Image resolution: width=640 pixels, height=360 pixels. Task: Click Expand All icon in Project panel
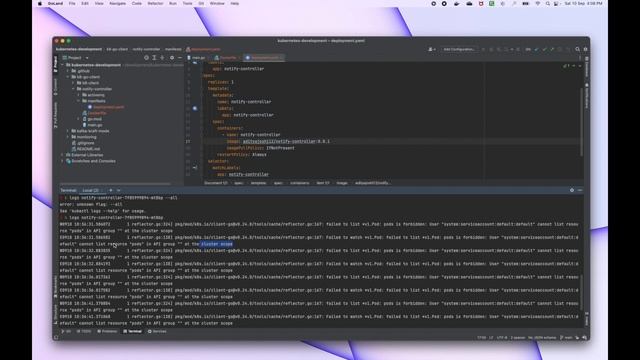pyautogui.click(x=154, y=58)
